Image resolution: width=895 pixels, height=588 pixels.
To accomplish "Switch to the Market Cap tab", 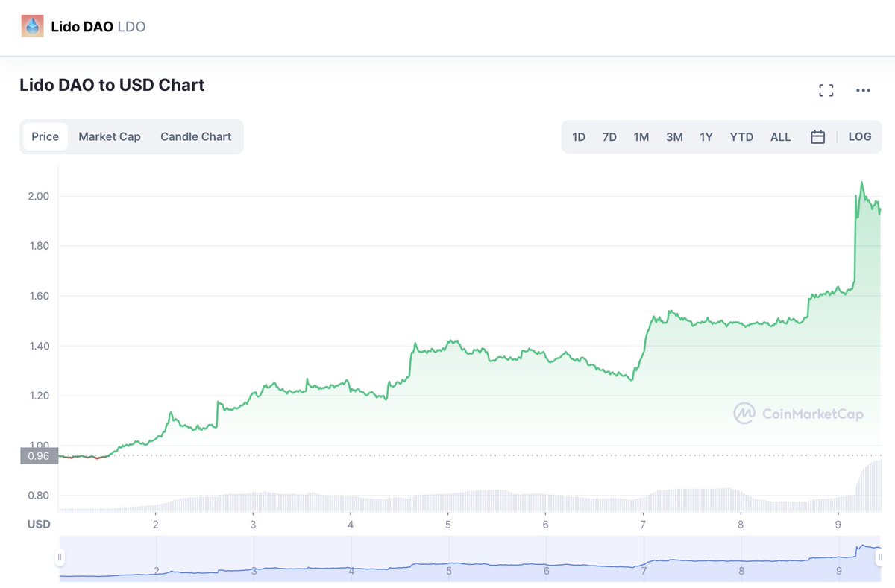I will [x=110, y=137].
